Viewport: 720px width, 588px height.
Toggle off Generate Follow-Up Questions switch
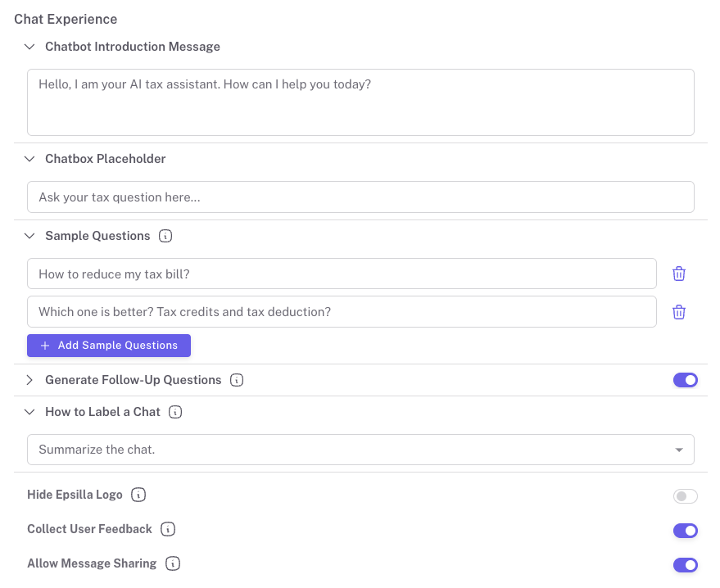pos(685,380)
